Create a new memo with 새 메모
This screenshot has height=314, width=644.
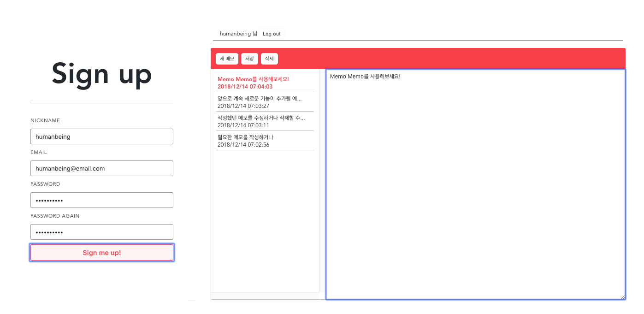(x=227, y=59)
